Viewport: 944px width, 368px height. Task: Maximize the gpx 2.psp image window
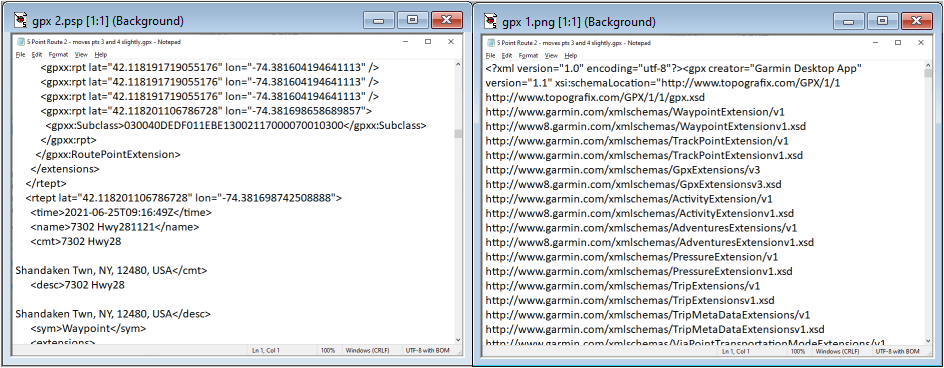click(412, 20)
